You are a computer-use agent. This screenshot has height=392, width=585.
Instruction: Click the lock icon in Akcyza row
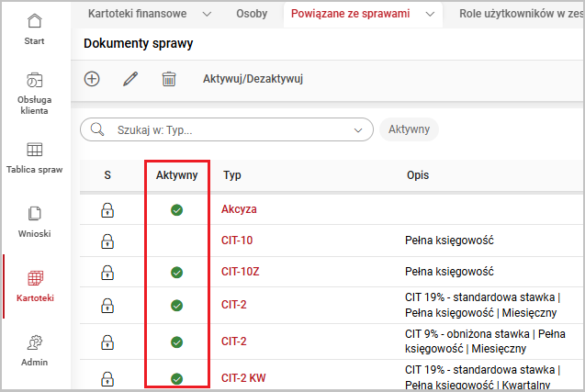[107, 209]
